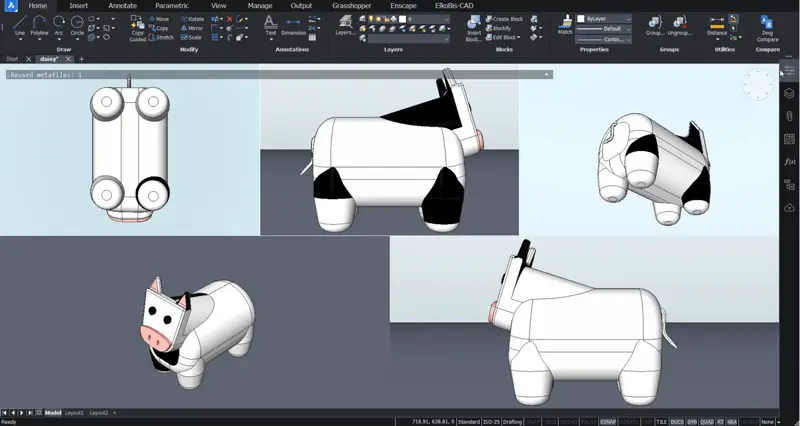This screenshot has height=426, width=800.
Task: Toggle HKA in the status bar
Action: (x=732, y=422)
